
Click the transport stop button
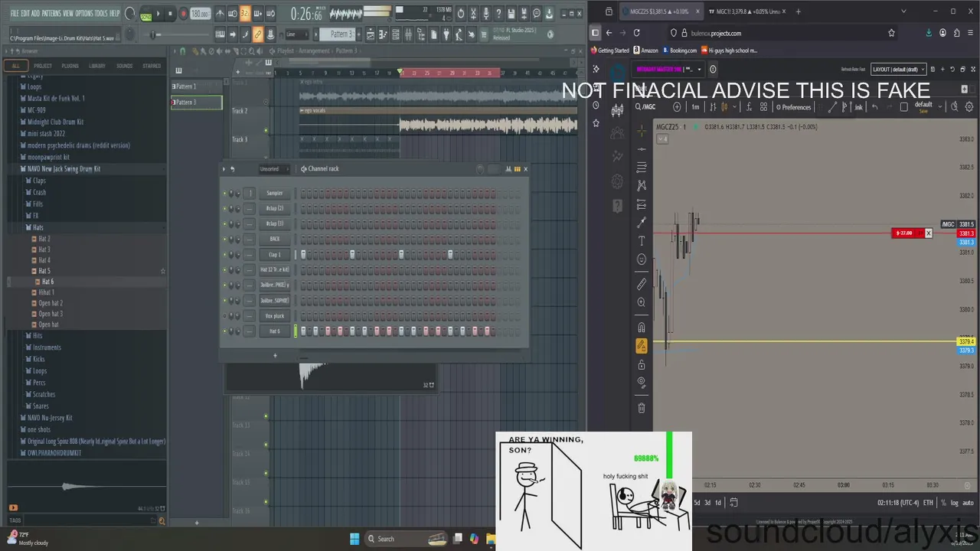(x=170, y=14)
